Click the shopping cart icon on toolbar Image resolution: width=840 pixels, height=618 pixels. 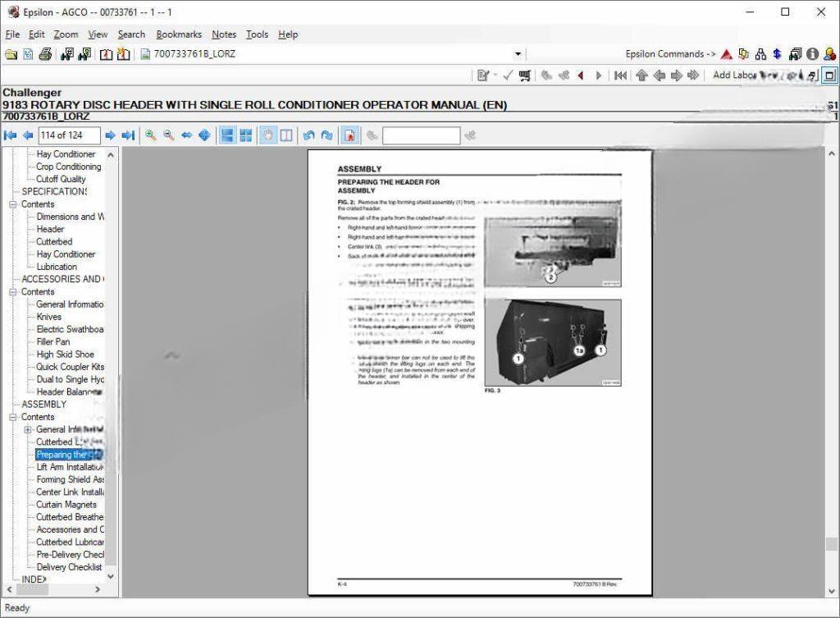click(x=524, y=74)
